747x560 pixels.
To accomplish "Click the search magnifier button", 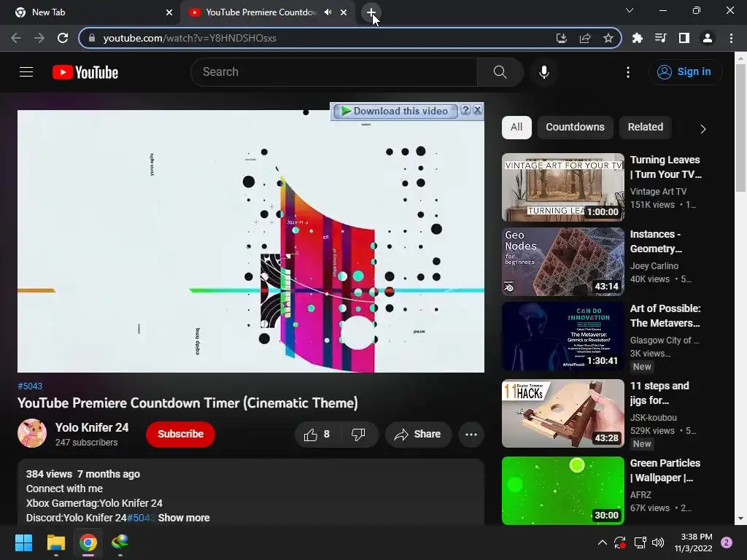I will (x=500, y=72).
